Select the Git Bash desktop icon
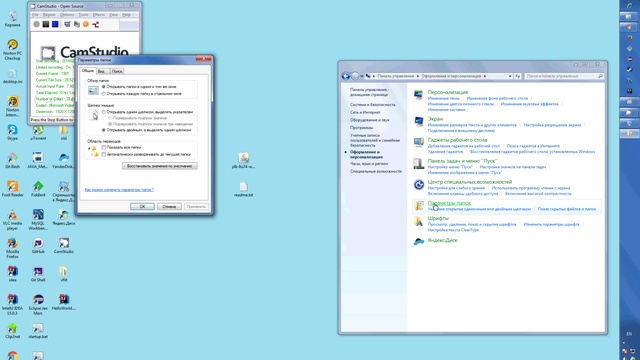This screenshot has width=640, height=360. point(13,160)
